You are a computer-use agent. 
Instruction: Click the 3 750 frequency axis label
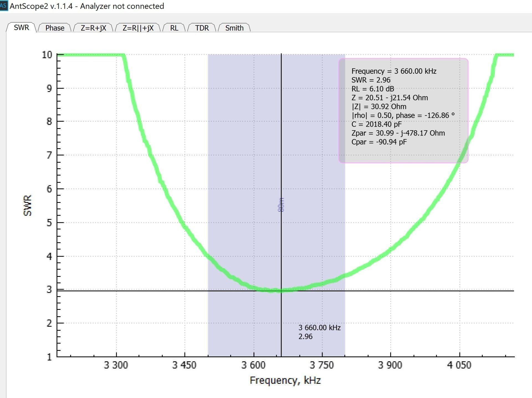tap(322, 365)
